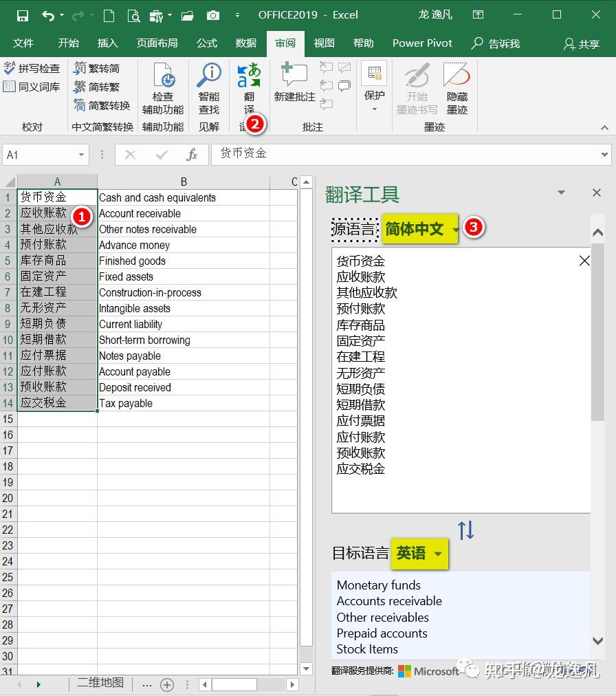This screenshot has height=696, width=616.
Task: Open the target language 英语 dropdown
Action: (419, 554)
